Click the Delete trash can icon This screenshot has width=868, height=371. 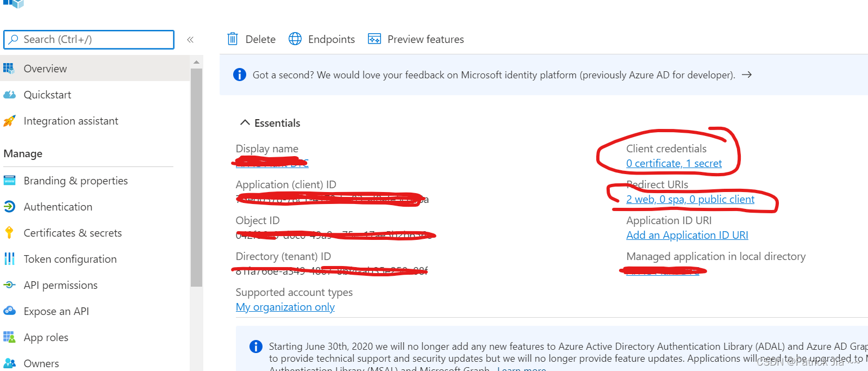(x=233, y=39)
